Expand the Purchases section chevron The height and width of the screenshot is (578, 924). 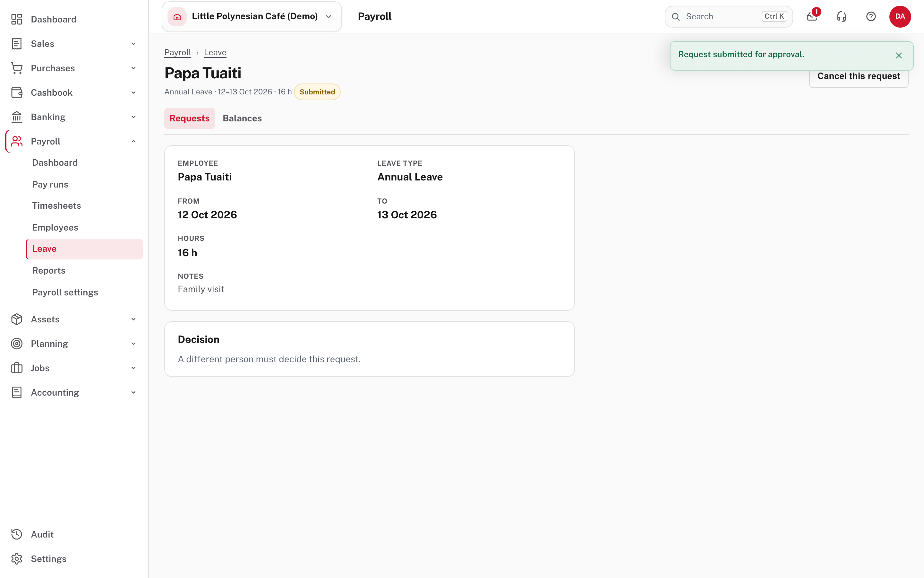[x=133, y=68]
